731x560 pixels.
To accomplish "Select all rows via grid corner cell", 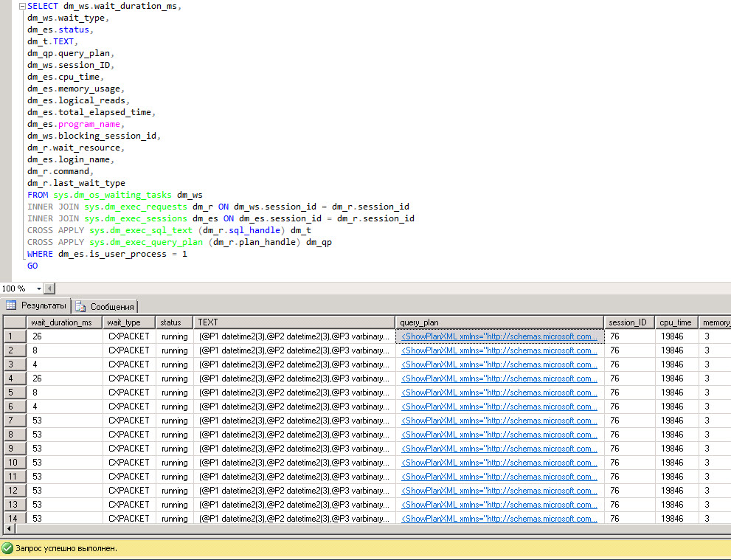I will (13, 322).
